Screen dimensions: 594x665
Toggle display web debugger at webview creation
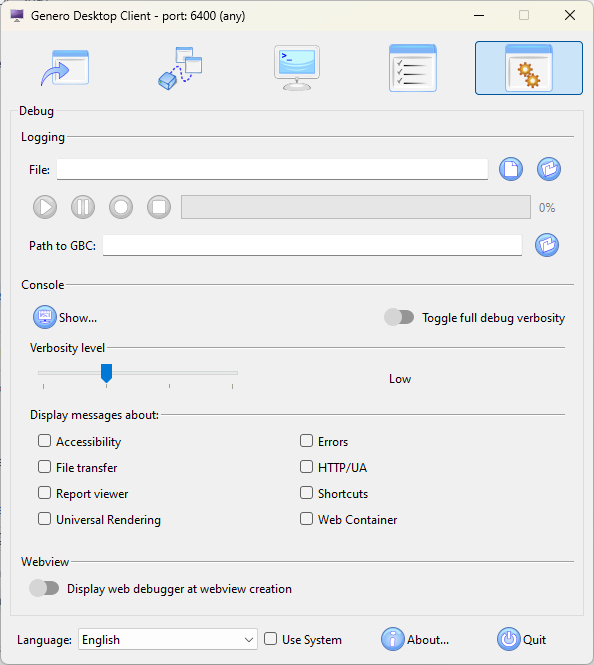(44, 588)
